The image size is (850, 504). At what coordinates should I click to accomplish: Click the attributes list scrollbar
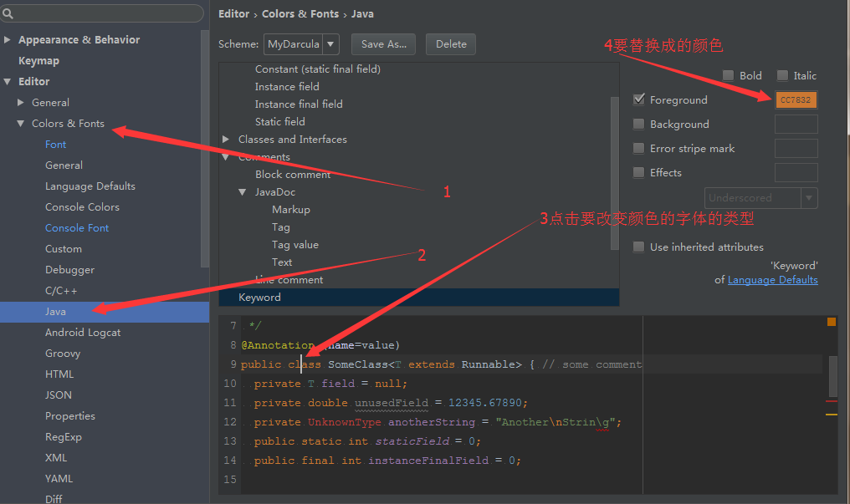[x=614, y=173]
